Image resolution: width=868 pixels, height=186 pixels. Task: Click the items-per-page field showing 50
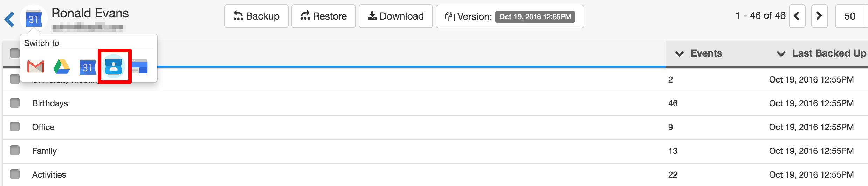point(849,16)
